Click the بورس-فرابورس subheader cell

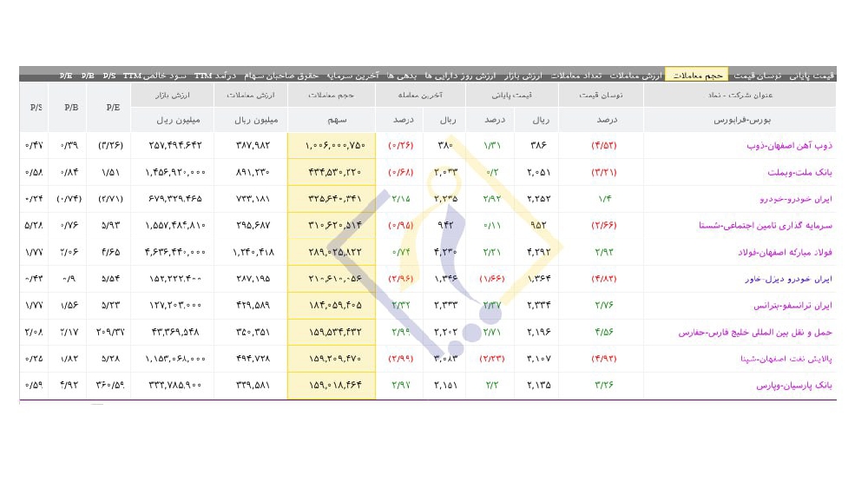pos(740,120)
